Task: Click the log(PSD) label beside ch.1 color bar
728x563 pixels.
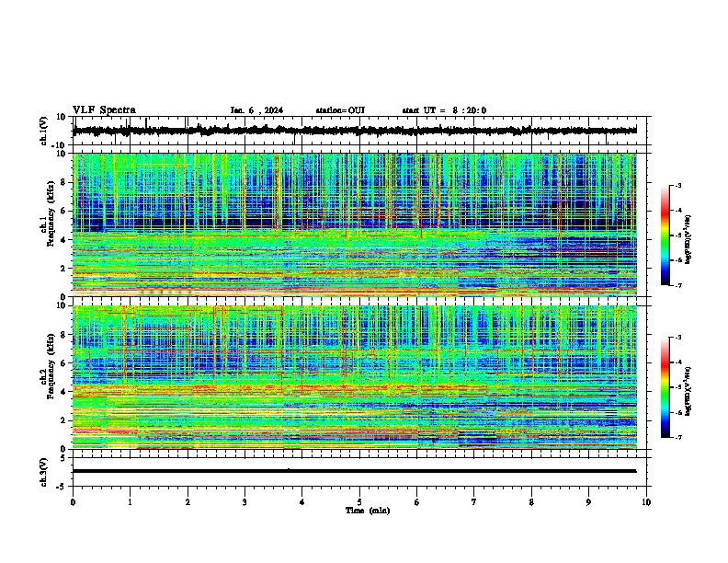Action: (688, 239)
